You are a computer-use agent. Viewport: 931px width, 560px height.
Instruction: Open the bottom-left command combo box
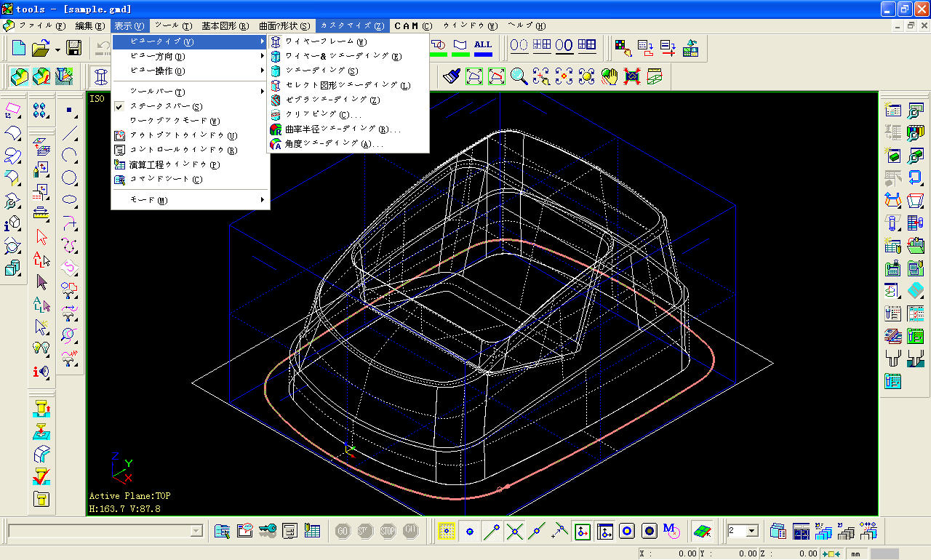pyautogui.click(x=105, y=532)
